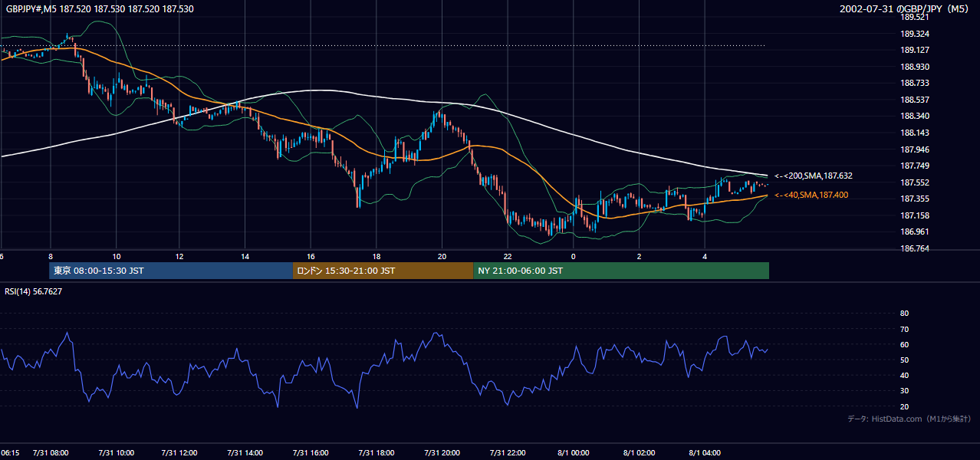Viewport: 980px width, 460px height.
Task: Click RSI scale value 50
Action: [905, 360]
